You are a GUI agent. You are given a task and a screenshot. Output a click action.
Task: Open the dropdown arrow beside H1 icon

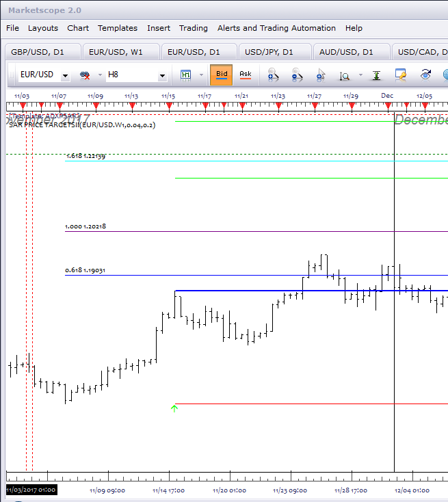pos(201,75)
